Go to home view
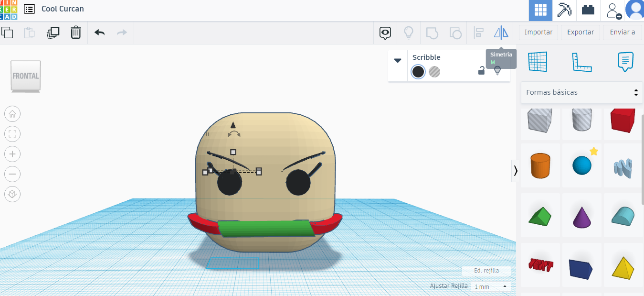 [12, 114]
